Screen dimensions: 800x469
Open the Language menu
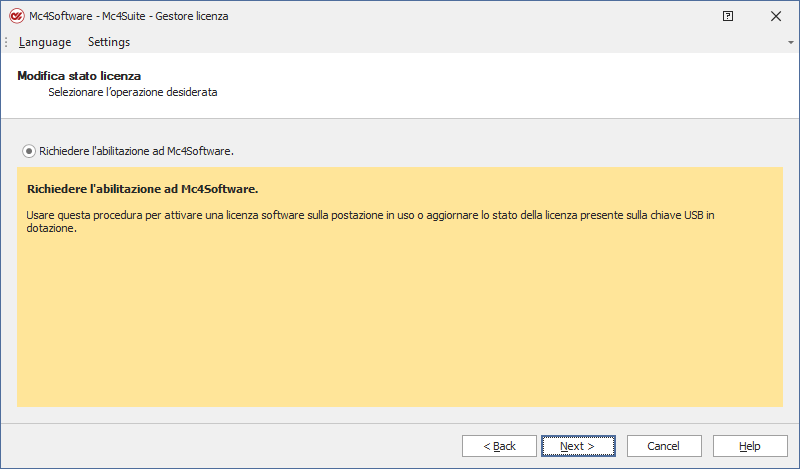(45, 42)
